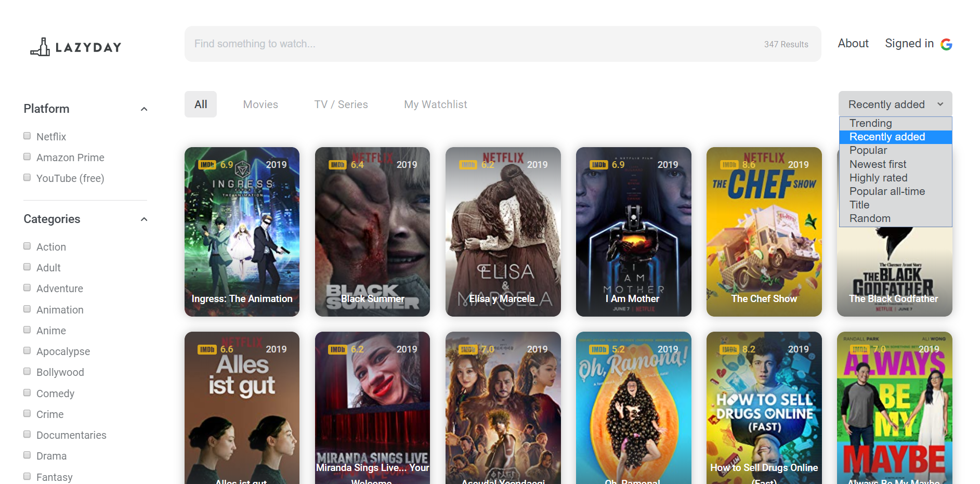Check the Drama category
Screen dimensions: 980x484
pyautogui.click(x=27, y=455)
